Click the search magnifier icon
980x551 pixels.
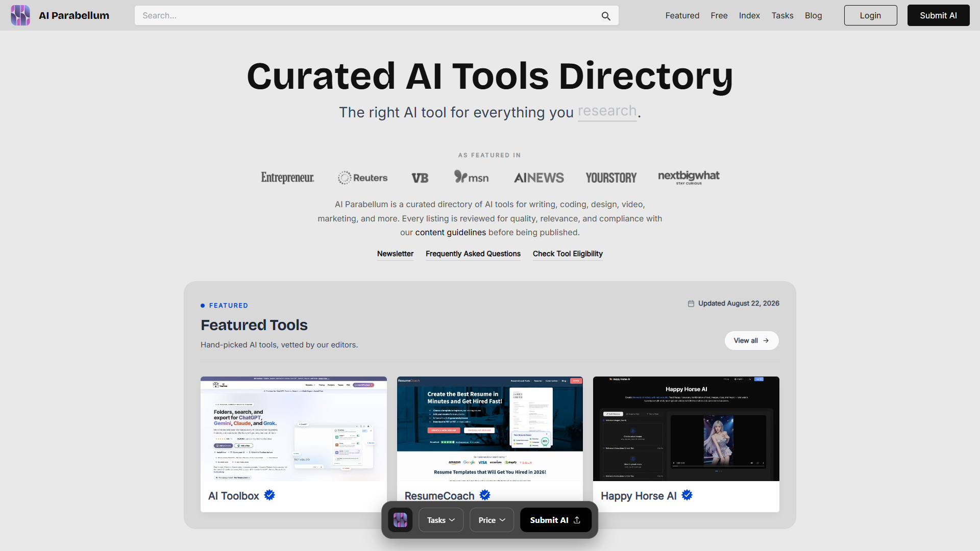click(606, 16)
